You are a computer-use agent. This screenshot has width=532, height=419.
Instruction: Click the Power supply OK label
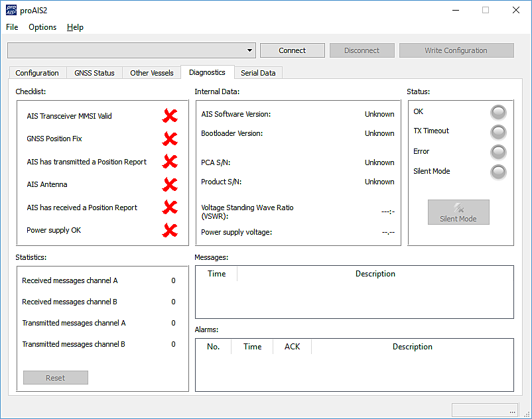(x=54, y=230)
